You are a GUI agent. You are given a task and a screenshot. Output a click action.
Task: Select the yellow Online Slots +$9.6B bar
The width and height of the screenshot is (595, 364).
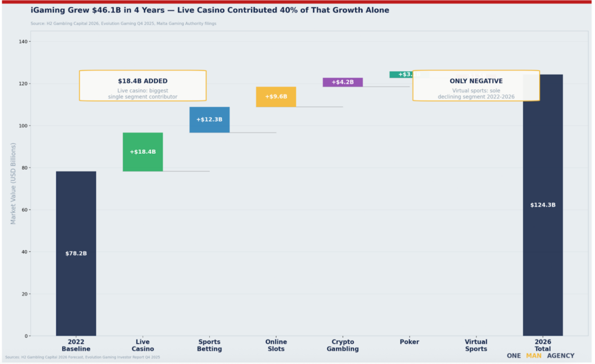tap(276, 96)
